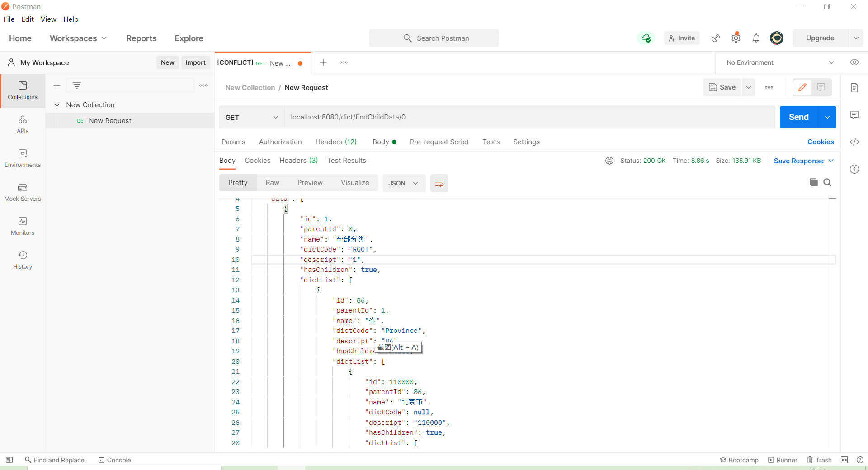Open response format JSON dropdown
The height and width of the screenshot is (470, 868).
(404, 183)
